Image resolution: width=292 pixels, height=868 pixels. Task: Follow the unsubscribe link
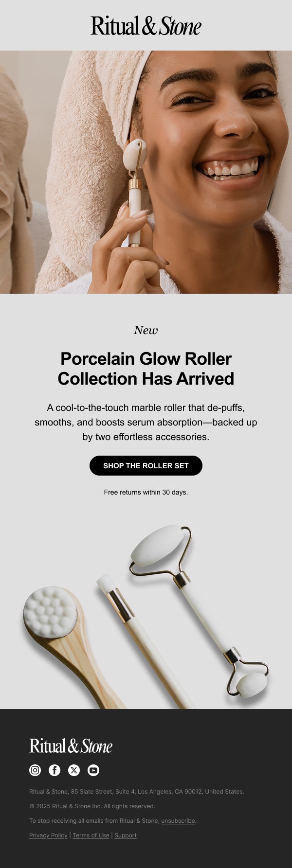coord(178,820)
